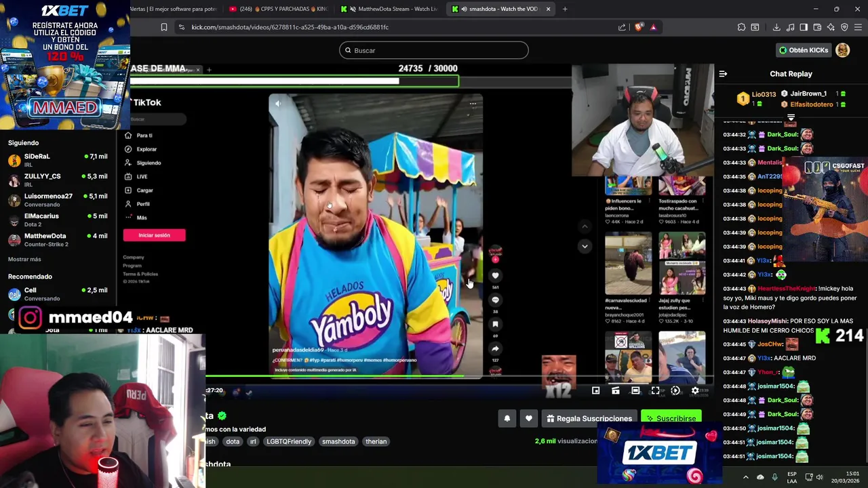Screen dimensions: 868x488
Task: Open the Brave Rewards triangle icon
Action: [653, 27]
